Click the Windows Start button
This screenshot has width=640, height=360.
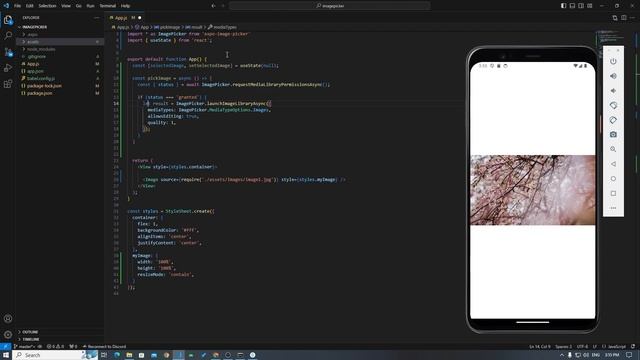pyautogui.click(x=6, y=355)
